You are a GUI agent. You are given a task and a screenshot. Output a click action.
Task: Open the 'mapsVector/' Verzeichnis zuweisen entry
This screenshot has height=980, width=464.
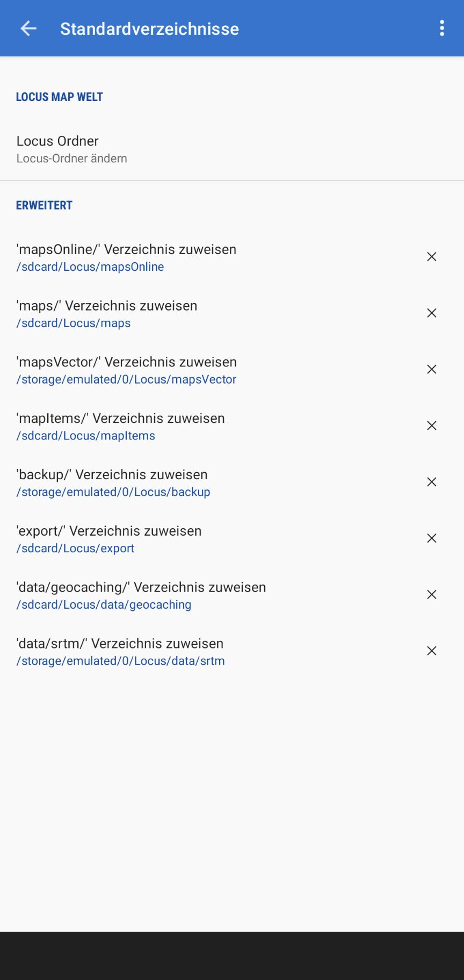[x=127, y=363]
